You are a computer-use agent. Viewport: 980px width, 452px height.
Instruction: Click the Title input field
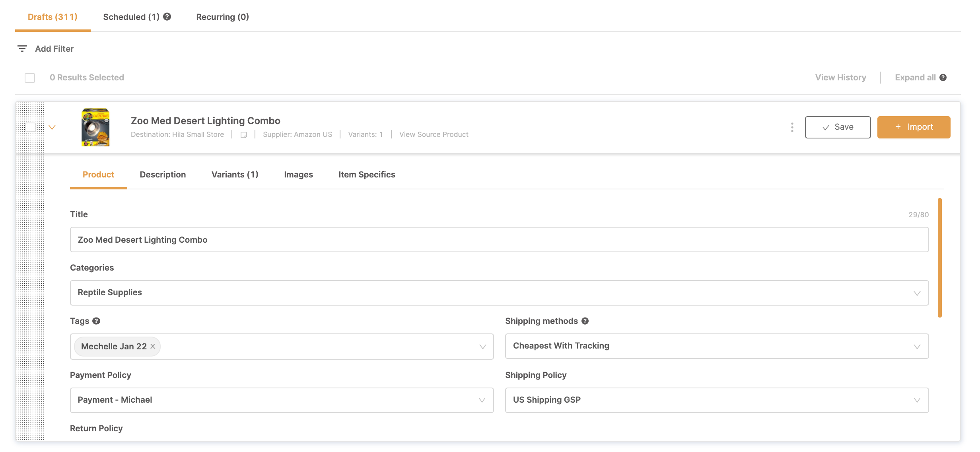tap(499, 240)
